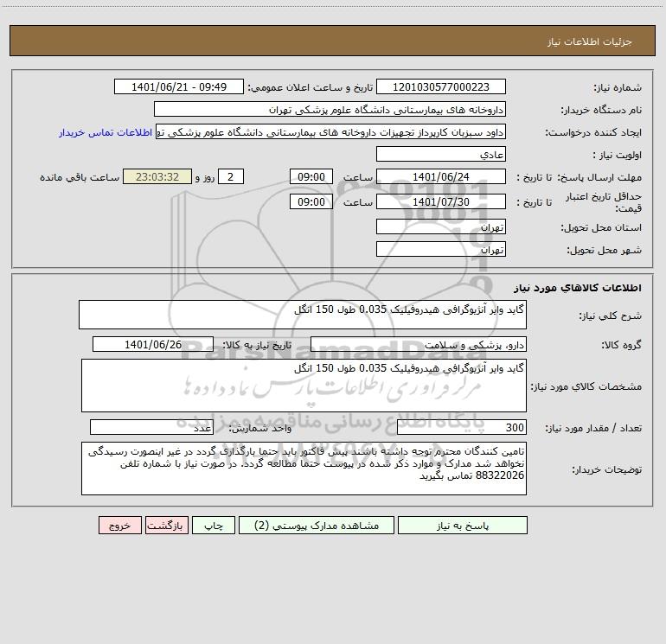666x644 pixels.
Task: Click the header 'جزئیات اطلاعات نیاز'
Action: coord(590,41)
